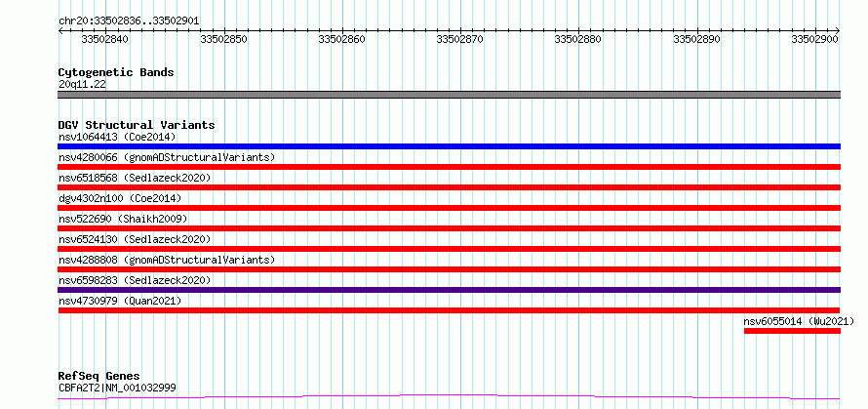This screenshot has height=409, width=868.
Task: Select the gray 20q11.22 cytogenetic band bar
Action: pyautogui.click(x=449, y=95)
